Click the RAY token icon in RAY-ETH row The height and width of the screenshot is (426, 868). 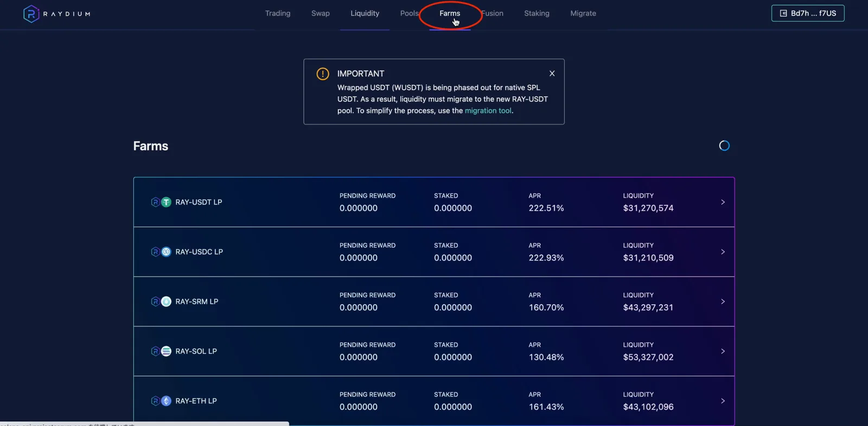pyautogui.click(x=155, y=401)
